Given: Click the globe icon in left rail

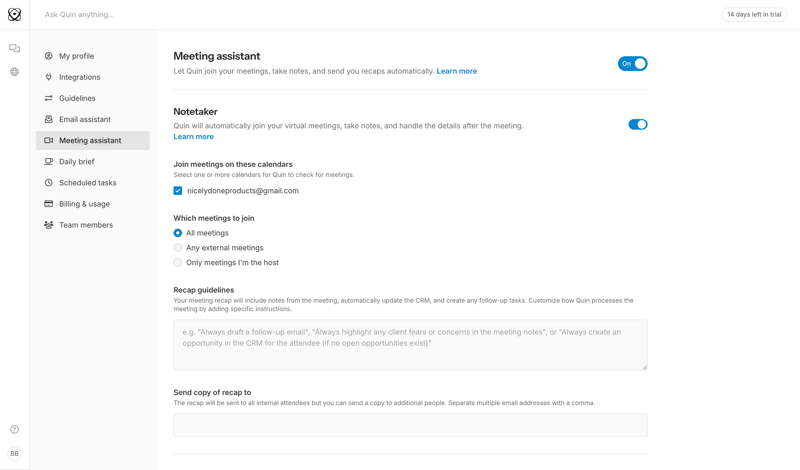Looking at the screenshot, I should (14, 72).
